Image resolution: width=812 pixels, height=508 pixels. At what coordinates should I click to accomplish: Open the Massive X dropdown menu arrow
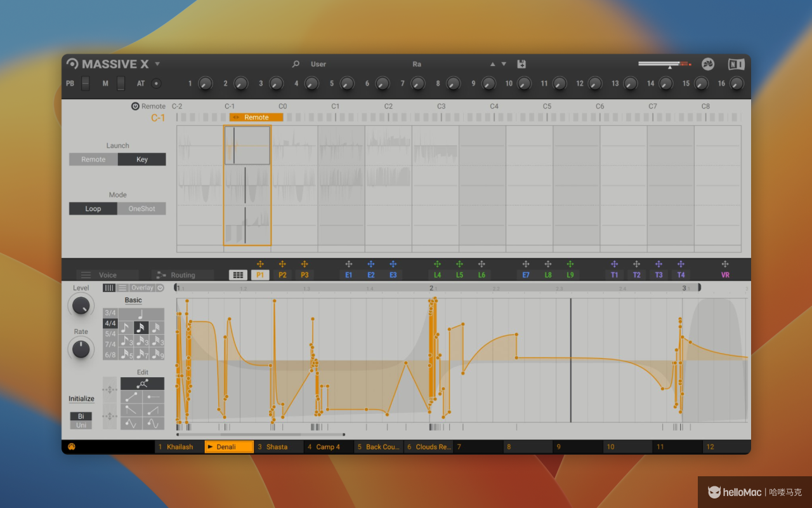[157, 64]
